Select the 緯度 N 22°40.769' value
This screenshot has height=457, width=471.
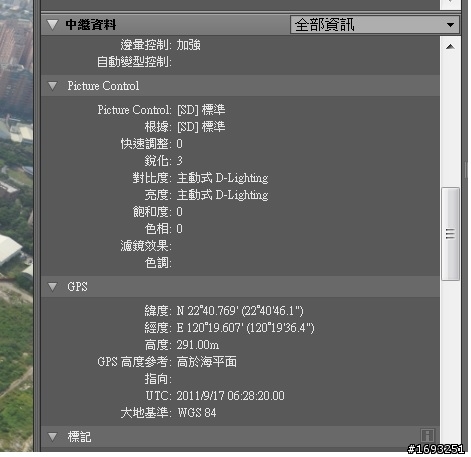pyautogui.click(x=240, y=311)
